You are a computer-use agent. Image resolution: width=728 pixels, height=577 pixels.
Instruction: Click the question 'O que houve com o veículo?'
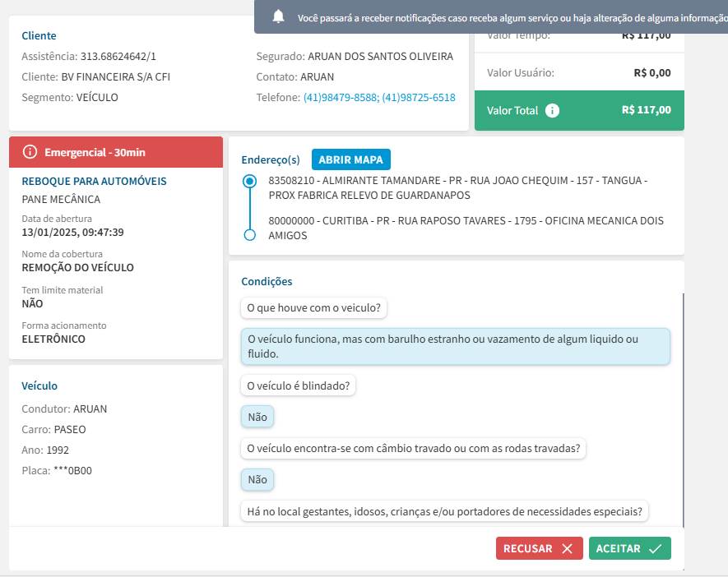[x=314, y=308]
